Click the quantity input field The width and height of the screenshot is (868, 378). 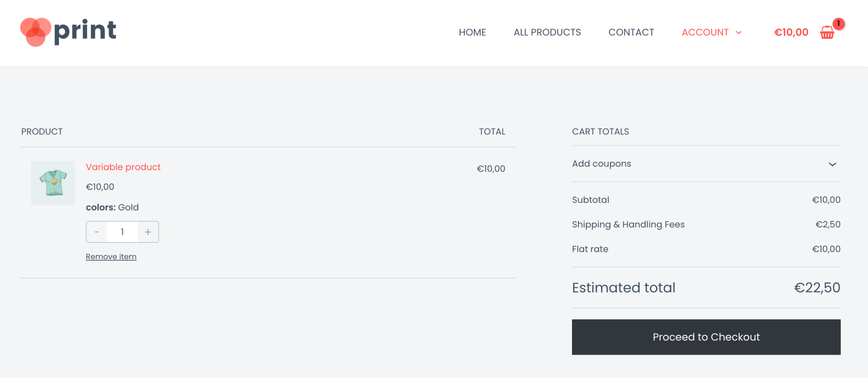point(122,232)
